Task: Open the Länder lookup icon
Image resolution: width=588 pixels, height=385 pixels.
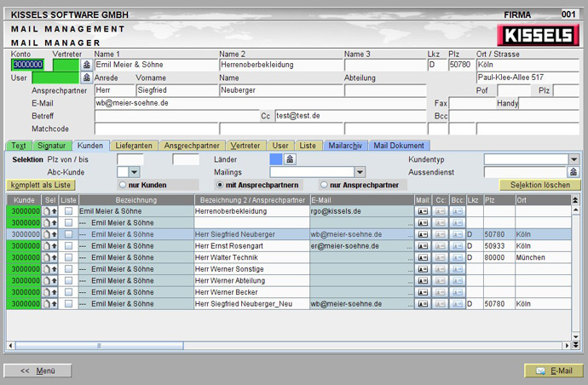Action: click(x=290, y=159)
